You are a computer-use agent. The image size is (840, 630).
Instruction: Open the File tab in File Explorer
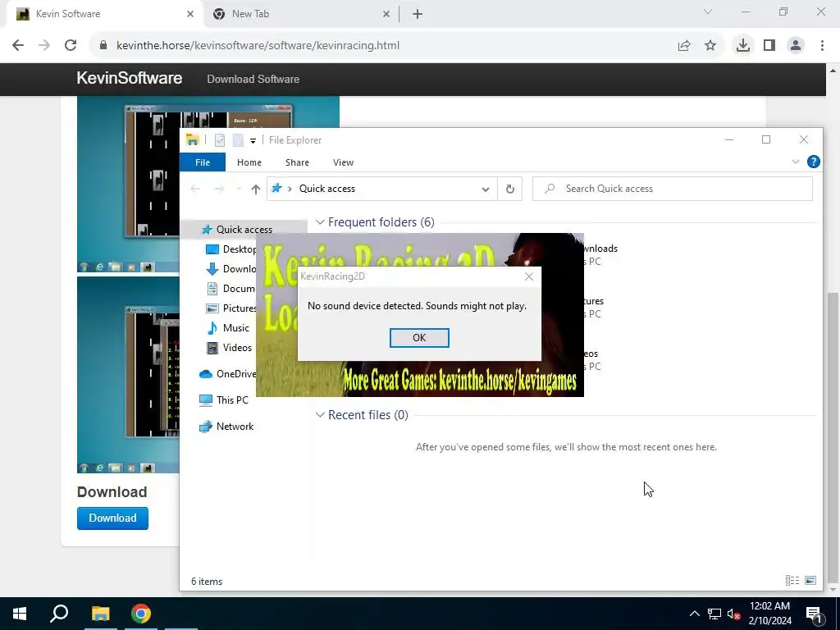click(x=203, y=162)
